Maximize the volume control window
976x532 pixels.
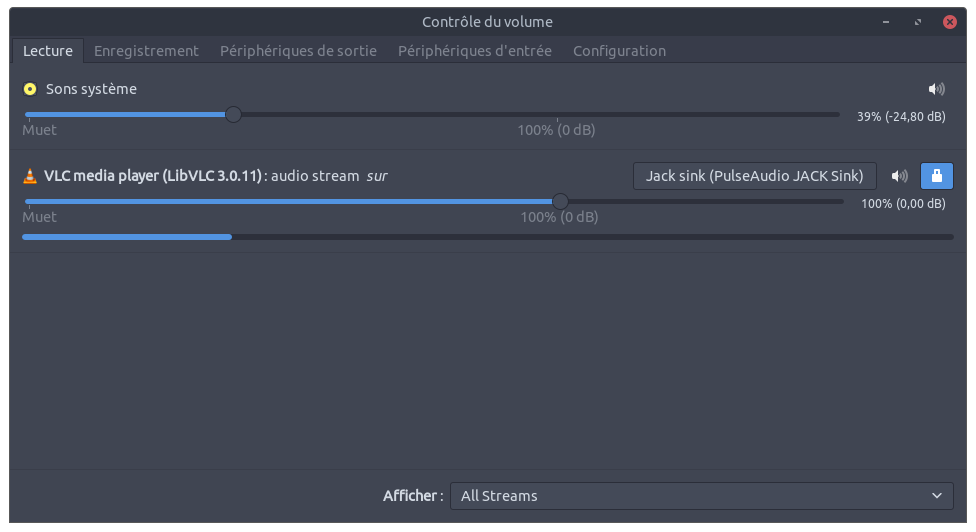917,21
